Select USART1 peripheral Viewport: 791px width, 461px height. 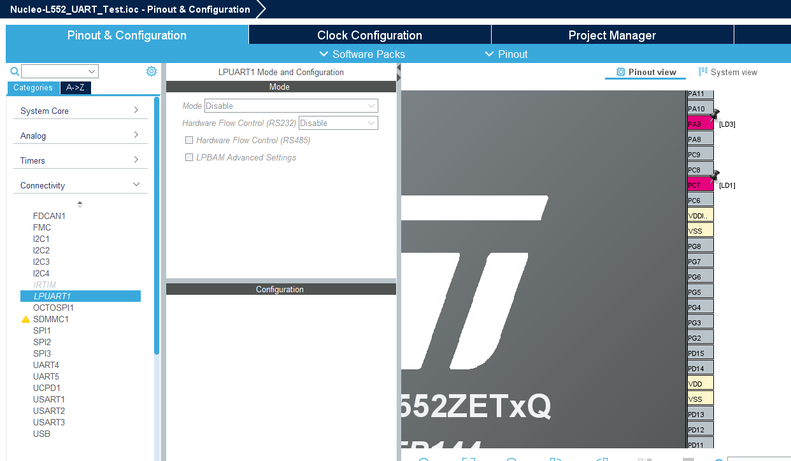[48, 399]
